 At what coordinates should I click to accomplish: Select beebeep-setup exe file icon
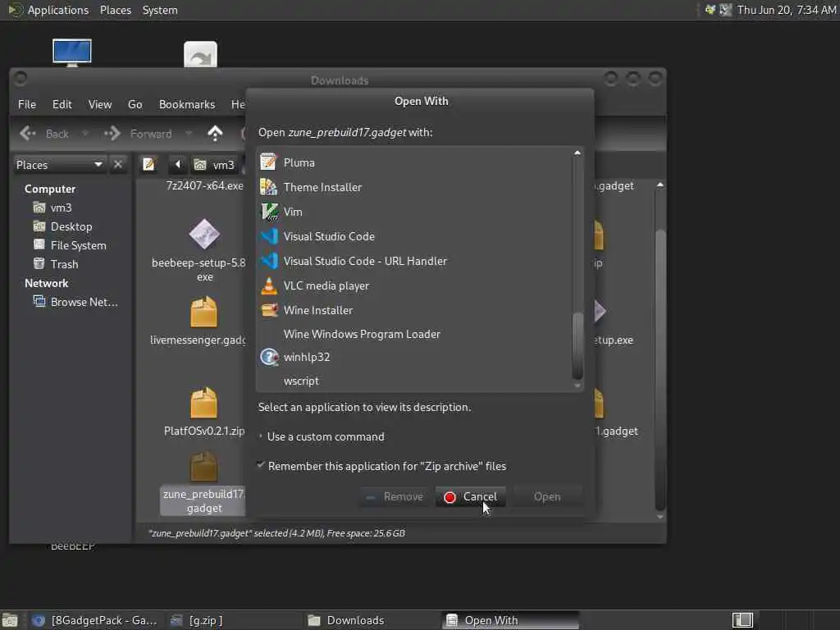(x=204, y=234)
